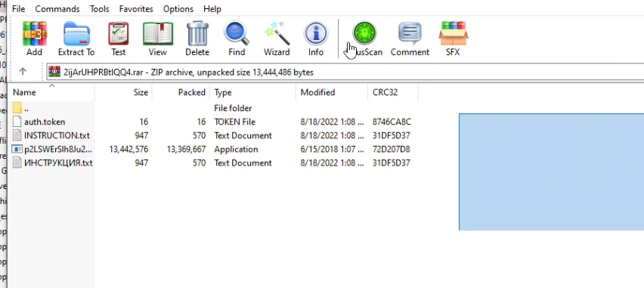Click the SFX box icon
Viewport: 644px width, 288px height.
pyautogui.click(x=453, y=34)
